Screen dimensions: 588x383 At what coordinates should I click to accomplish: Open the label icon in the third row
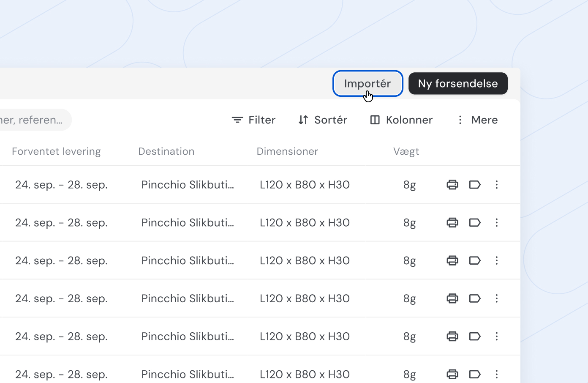point(475,260)
